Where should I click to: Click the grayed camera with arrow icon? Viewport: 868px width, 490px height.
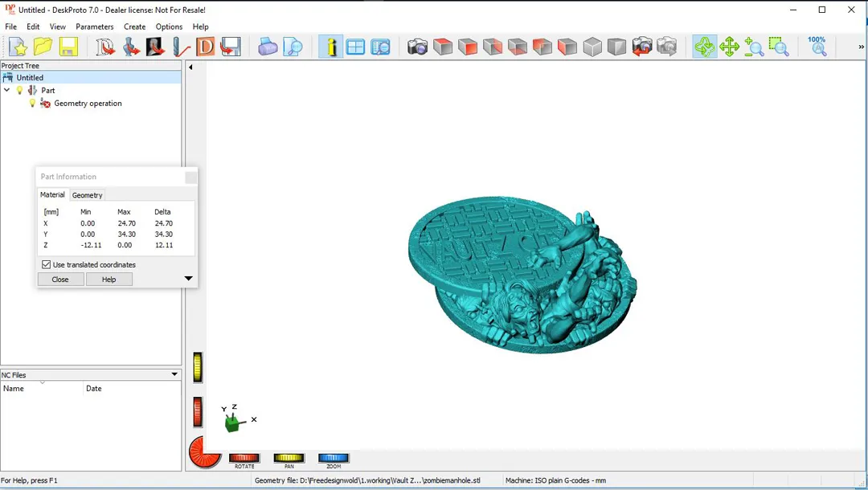[667, 47]
